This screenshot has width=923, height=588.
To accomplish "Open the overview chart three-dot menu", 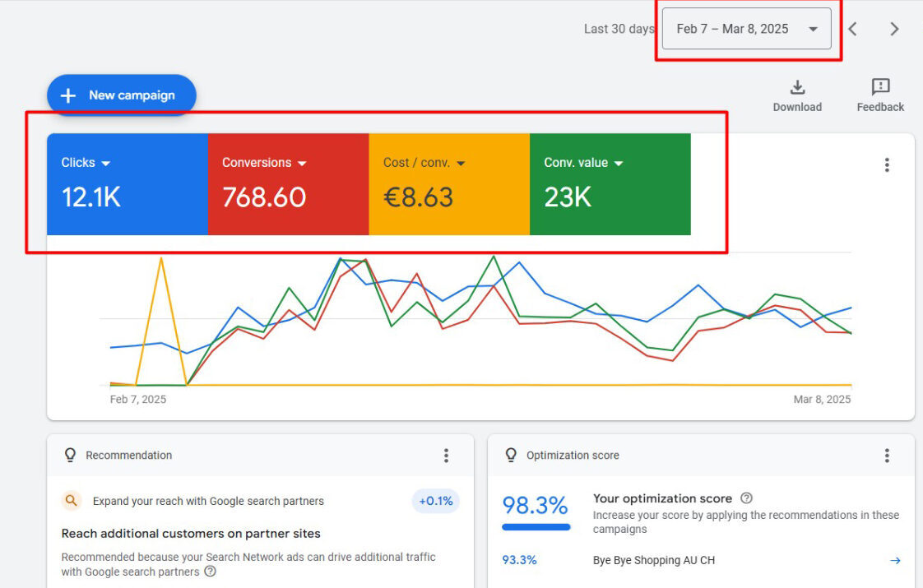I will pos(887,164).
